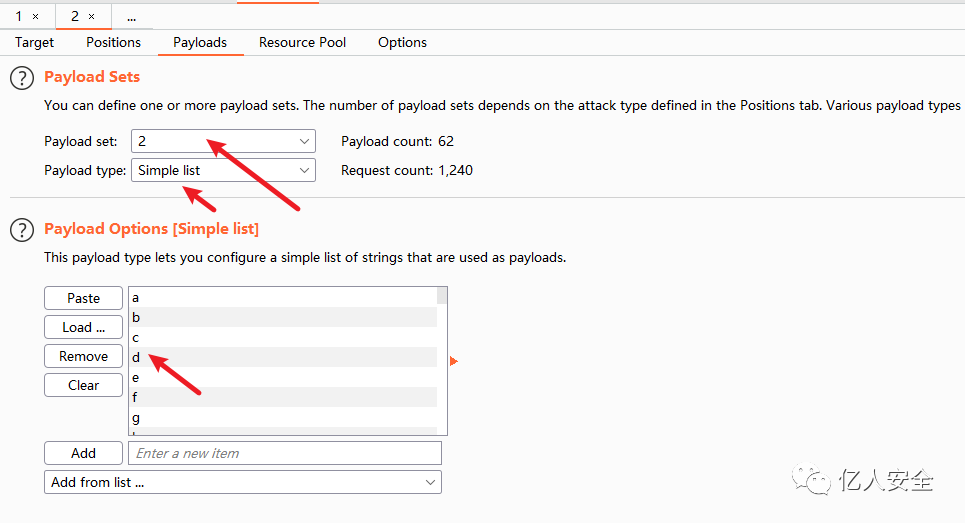Click the Payload Options [Simple list] heading

point(151,229)
